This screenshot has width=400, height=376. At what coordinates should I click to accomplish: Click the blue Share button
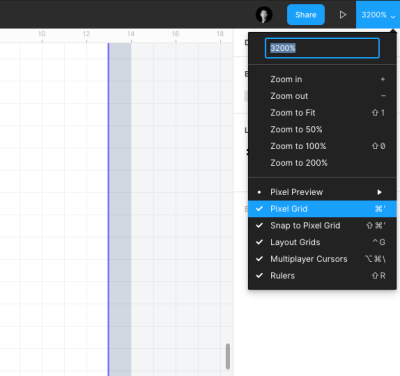click(306, 15)
